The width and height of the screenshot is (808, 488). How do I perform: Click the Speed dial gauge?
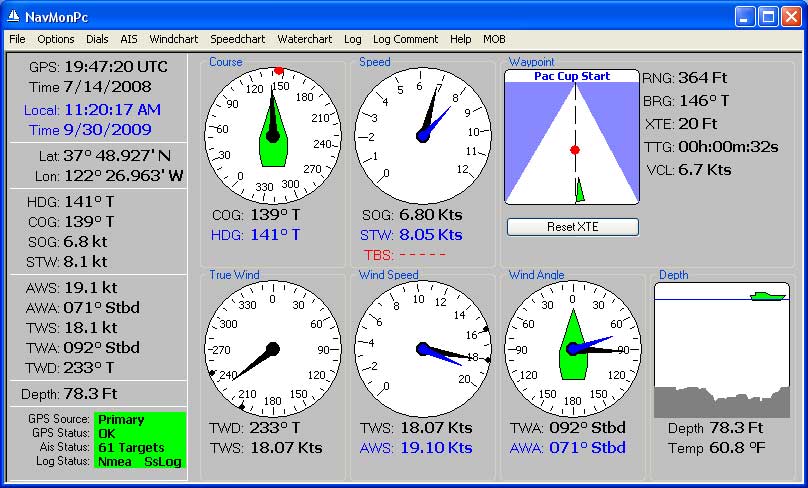(x=423, y=136)
